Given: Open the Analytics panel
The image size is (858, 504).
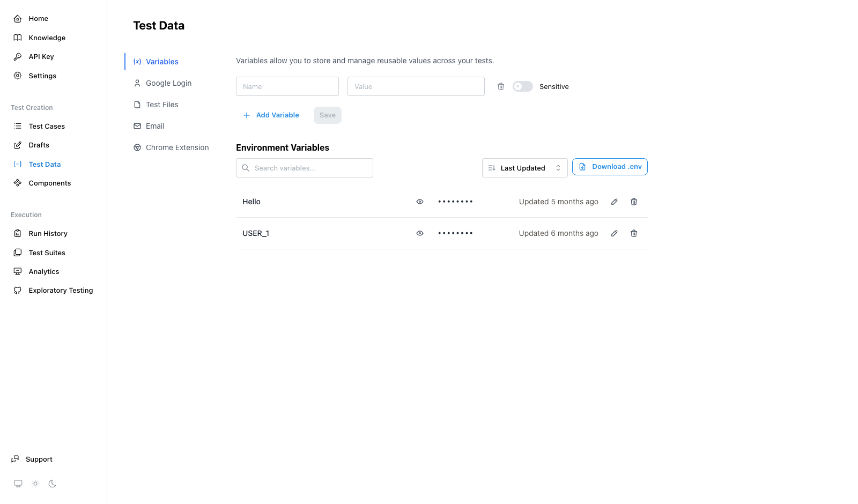Looking at the screenshot, I should (44, 271).
